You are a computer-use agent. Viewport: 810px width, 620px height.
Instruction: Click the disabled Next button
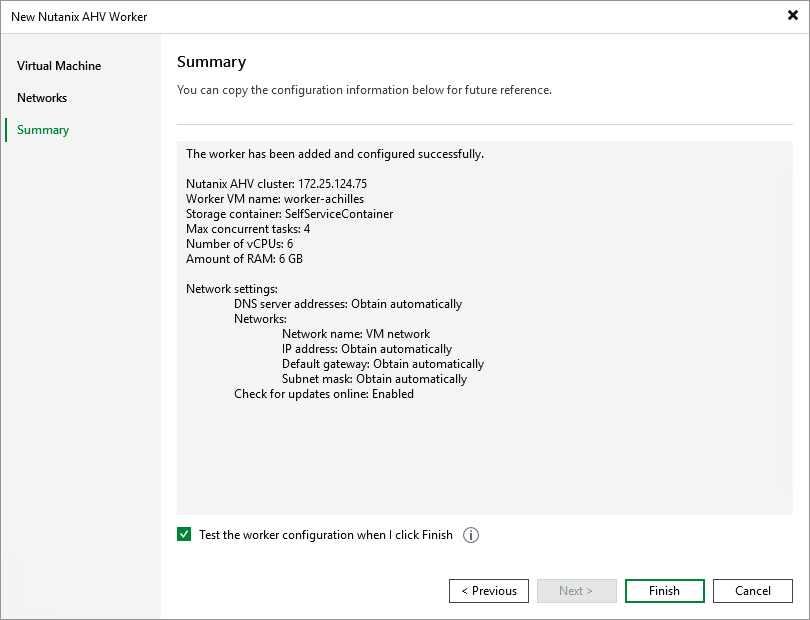(x=577, y=590)
